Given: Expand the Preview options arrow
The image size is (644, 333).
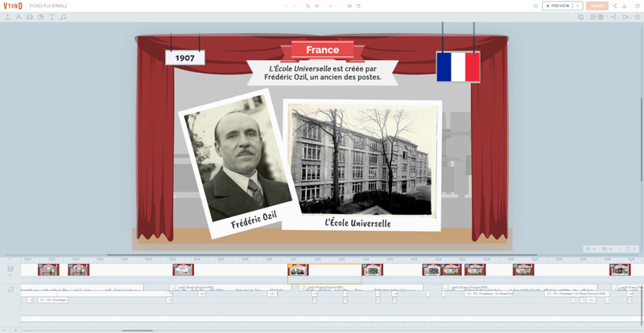Looking at the screenshot, I should click(x=578, y=6).
